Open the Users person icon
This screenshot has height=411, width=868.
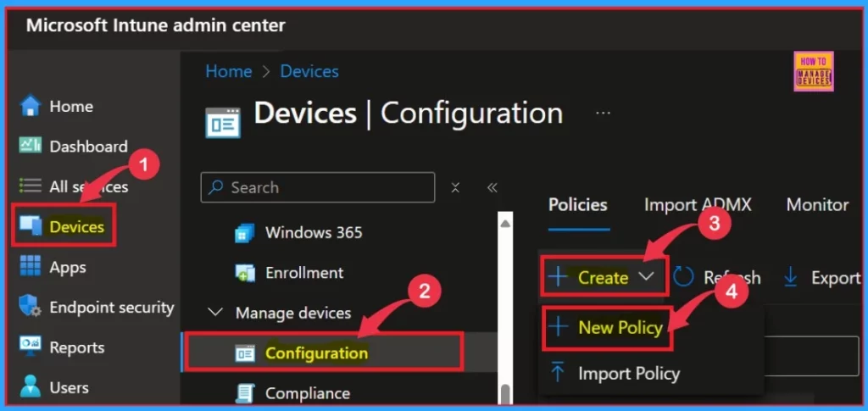(x=31, y=387)
